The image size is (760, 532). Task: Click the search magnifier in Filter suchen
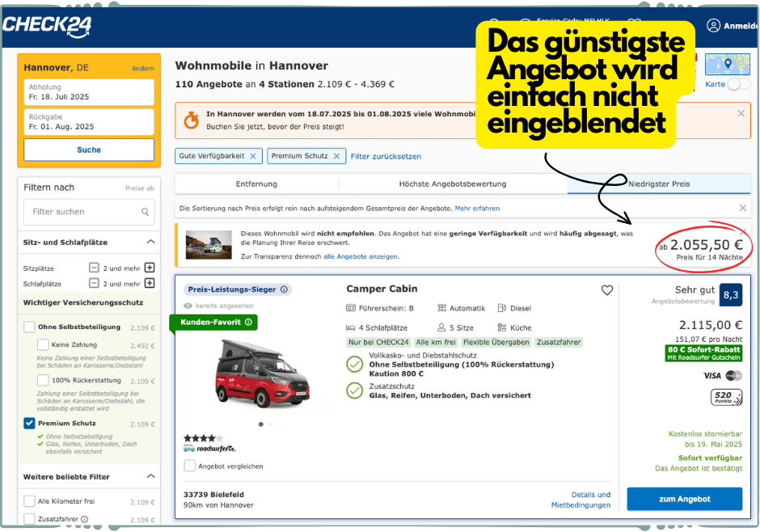tap(145, 212)
